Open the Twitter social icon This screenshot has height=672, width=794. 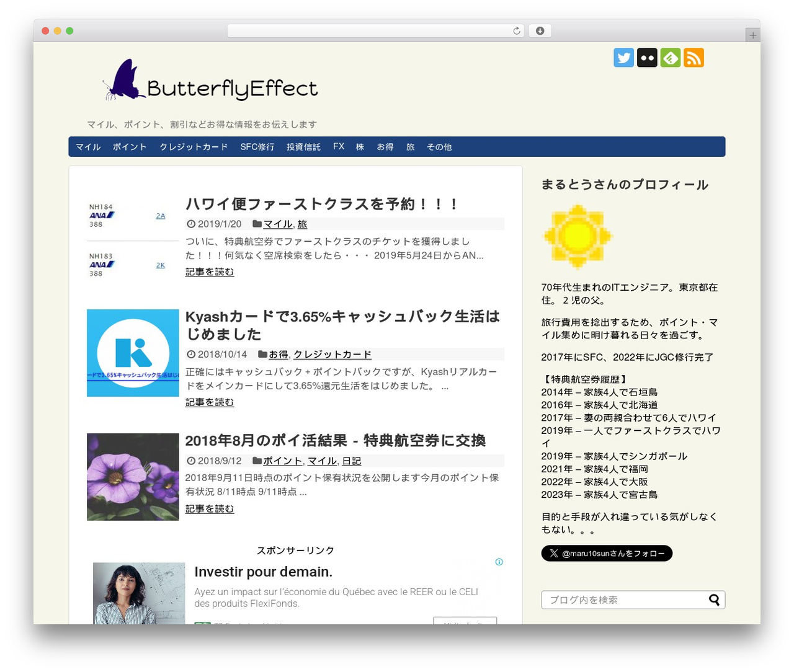(623, 58)
